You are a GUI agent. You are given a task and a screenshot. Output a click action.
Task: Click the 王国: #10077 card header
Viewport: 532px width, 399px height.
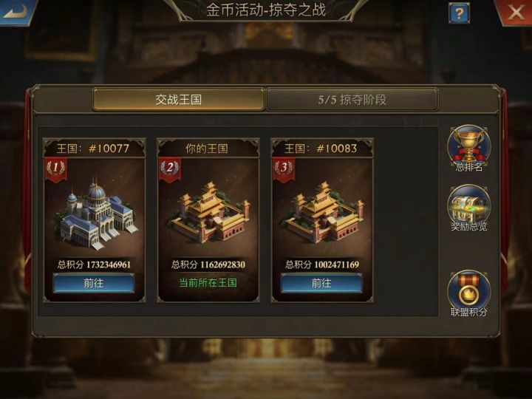[95, 149]
